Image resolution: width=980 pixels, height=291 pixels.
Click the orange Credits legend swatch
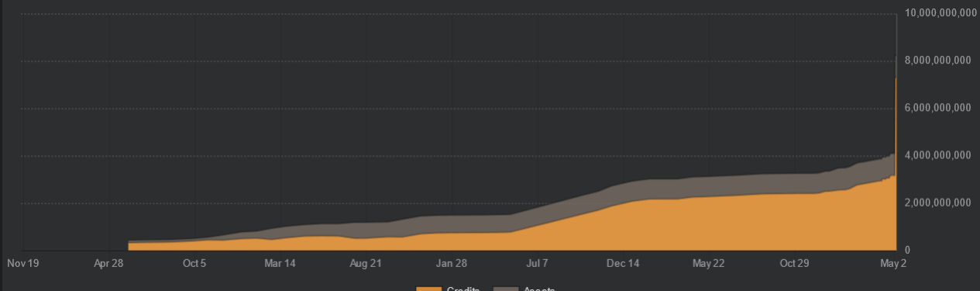429,289
